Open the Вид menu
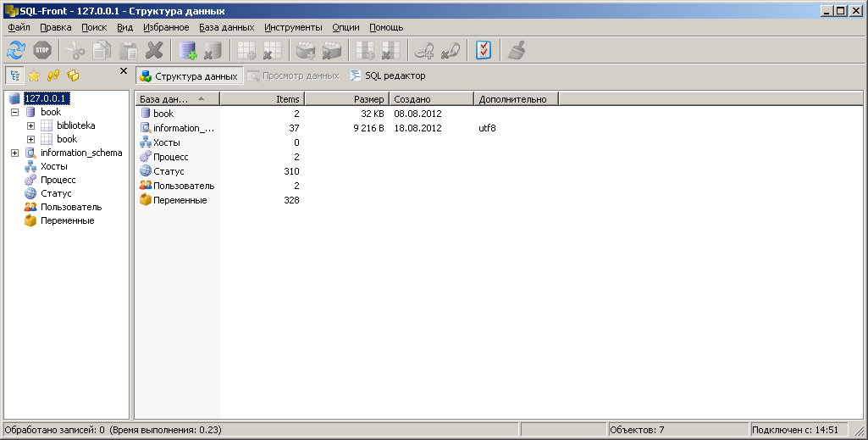 (125, 27)
